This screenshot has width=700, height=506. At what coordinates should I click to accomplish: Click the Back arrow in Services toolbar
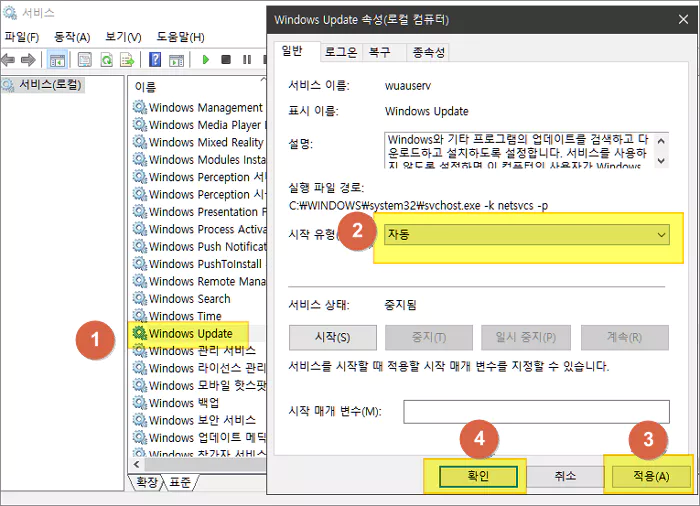(x=8, y=59)
